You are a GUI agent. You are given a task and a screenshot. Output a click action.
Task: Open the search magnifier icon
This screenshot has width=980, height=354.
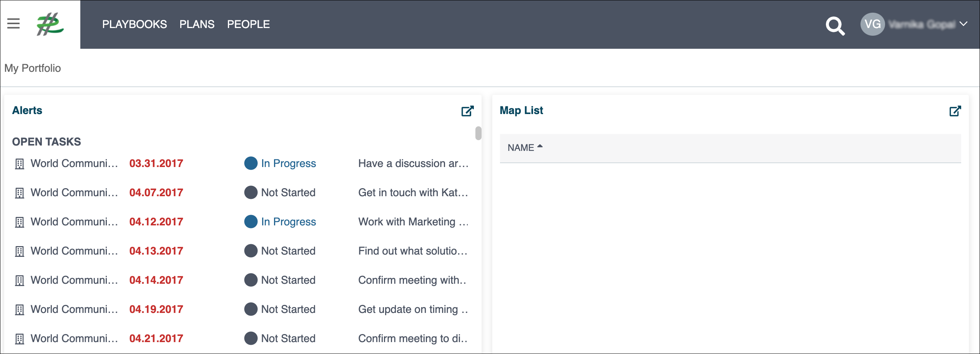(835, 26)
